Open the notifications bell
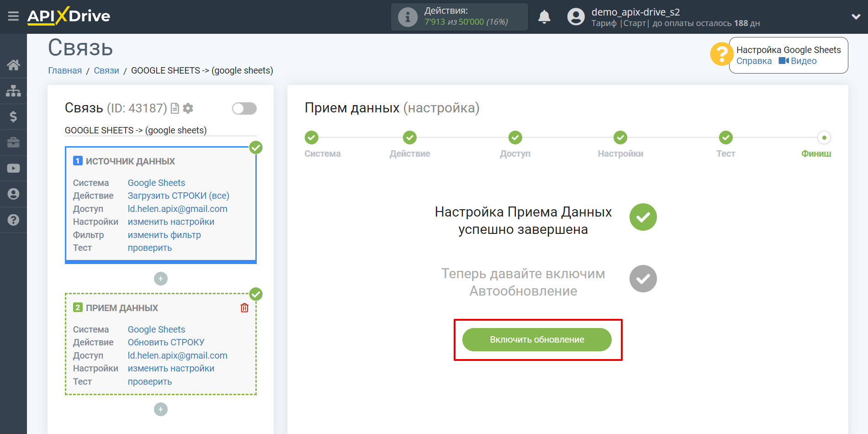 tap(544, 17)
